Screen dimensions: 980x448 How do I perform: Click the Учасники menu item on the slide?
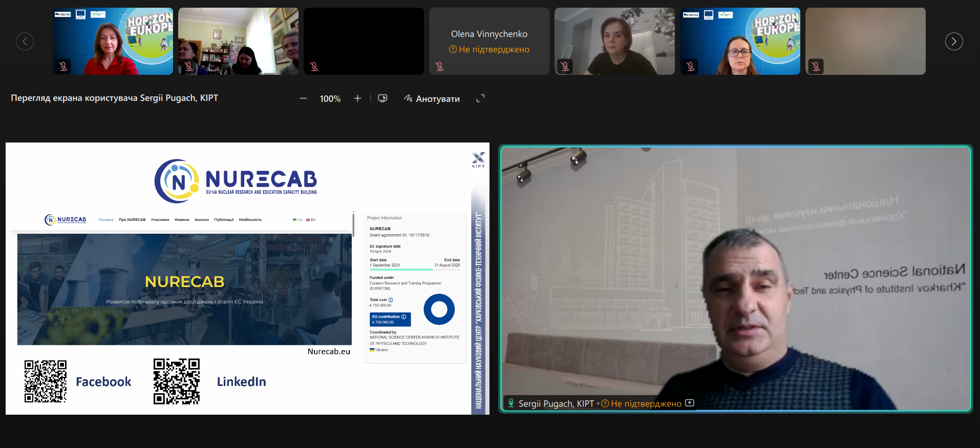pyautogui.click(x=160, y=220)
